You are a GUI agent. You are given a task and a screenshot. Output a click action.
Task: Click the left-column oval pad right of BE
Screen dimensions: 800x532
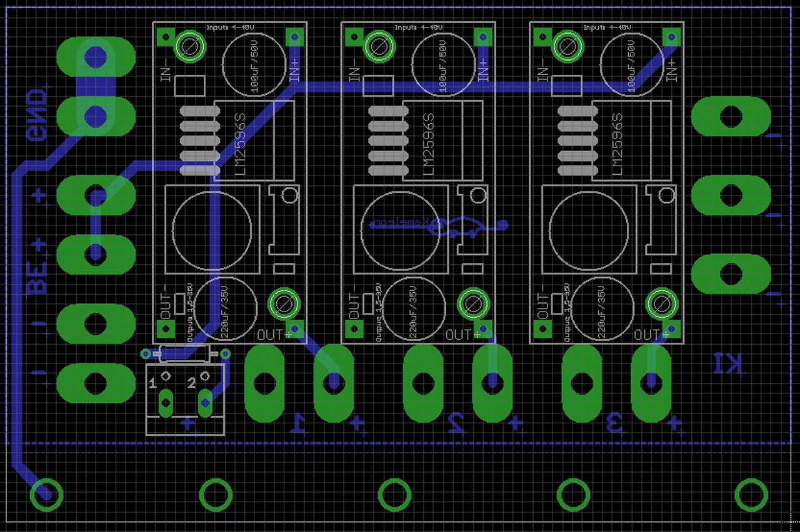(x=96, y=254)
